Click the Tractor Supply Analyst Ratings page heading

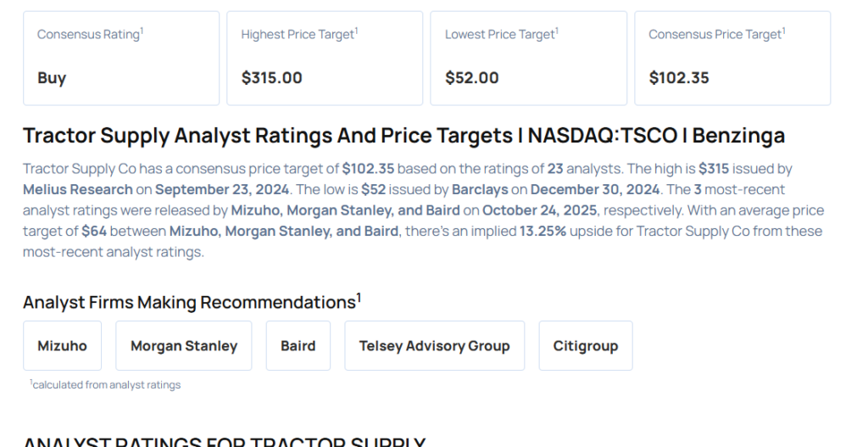[x=403, y=136]
